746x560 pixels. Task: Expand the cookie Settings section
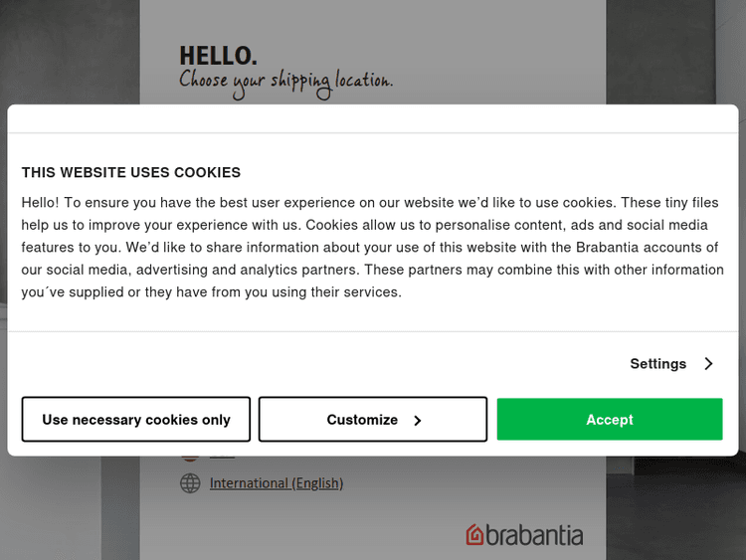coord(658,364)
